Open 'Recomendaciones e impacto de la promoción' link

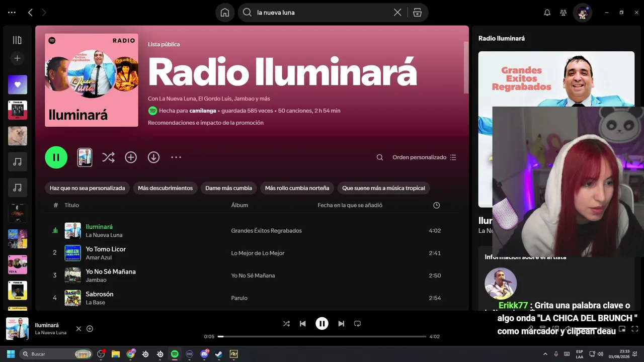206,123
